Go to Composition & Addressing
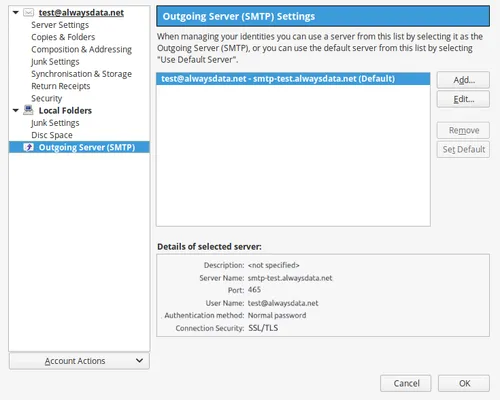500x400 pixels. 81,49
